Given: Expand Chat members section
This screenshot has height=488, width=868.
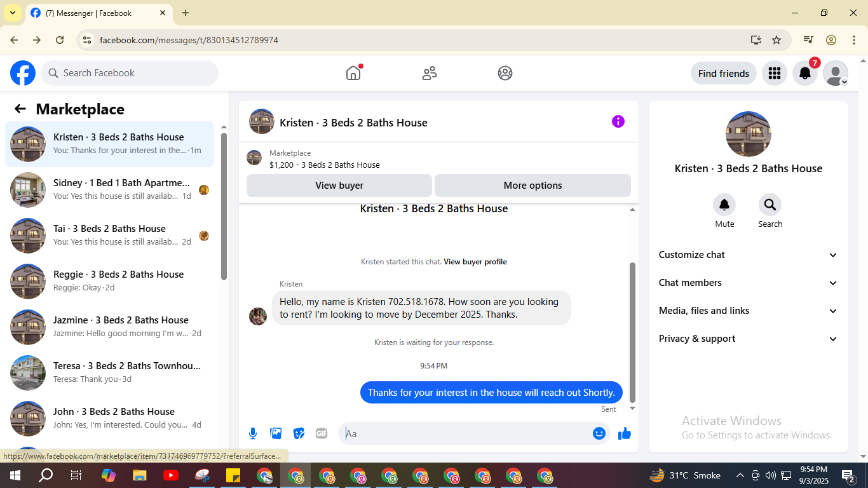Looking at the screenshot, I should [x=749, y=283].
